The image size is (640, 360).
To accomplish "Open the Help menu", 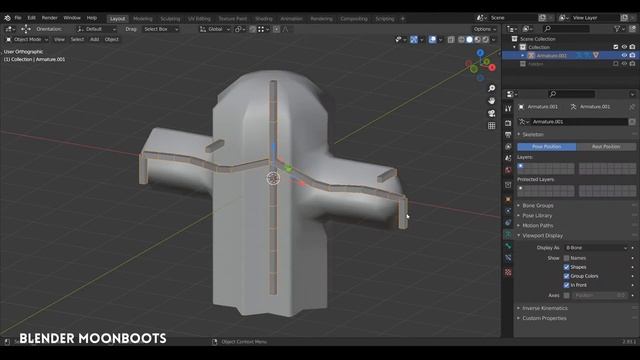I will click(91, 18).
